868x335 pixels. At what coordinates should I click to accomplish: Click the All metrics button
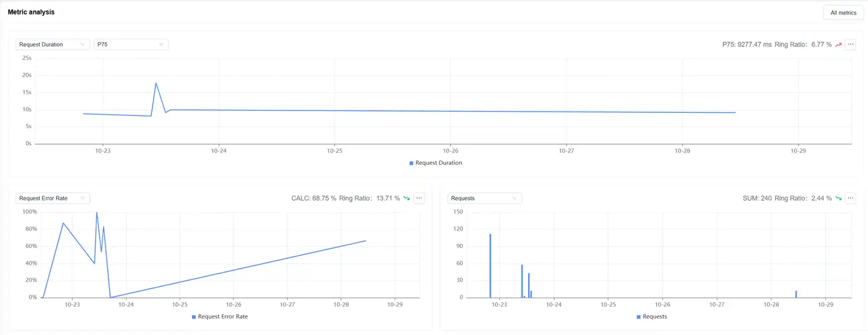pyautogui.click(x=843, y=13)
